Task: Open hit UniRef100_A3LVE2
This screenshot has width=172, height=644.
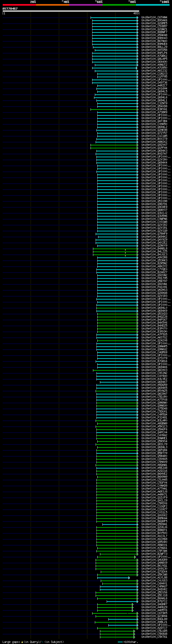Action: point(154,379)
